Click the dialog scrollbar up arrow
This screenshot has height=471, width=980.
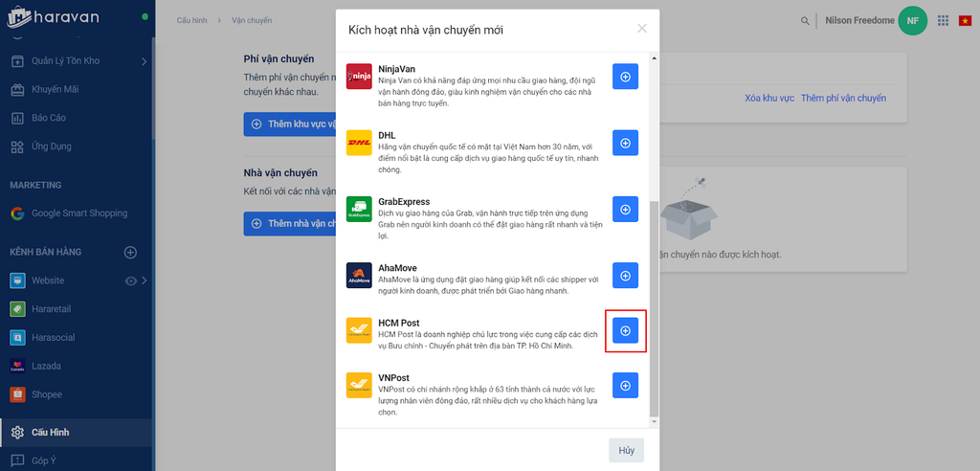point(655,57)
